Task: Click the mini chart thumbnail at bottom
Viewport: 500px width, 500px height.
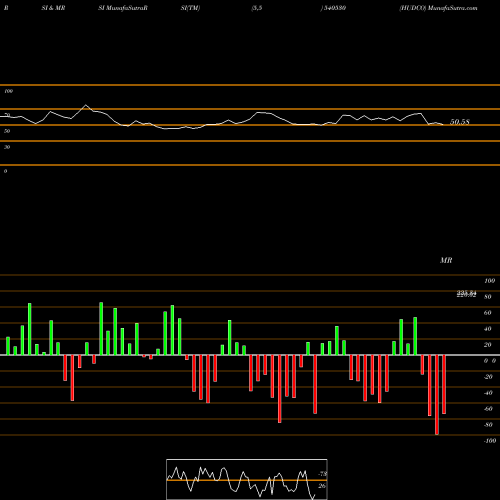Action: [x=247, y=479]
